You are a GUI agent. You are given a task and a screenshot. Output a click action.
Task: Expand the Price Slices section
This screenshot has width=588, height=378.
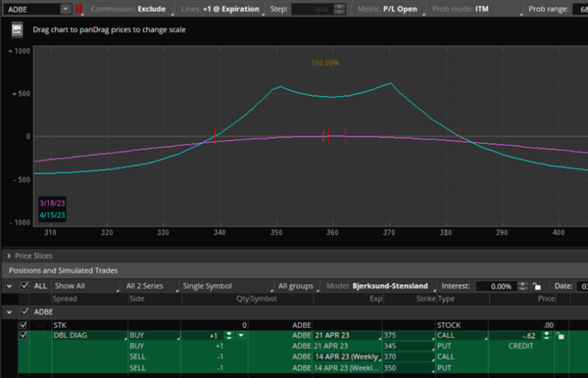9,256
